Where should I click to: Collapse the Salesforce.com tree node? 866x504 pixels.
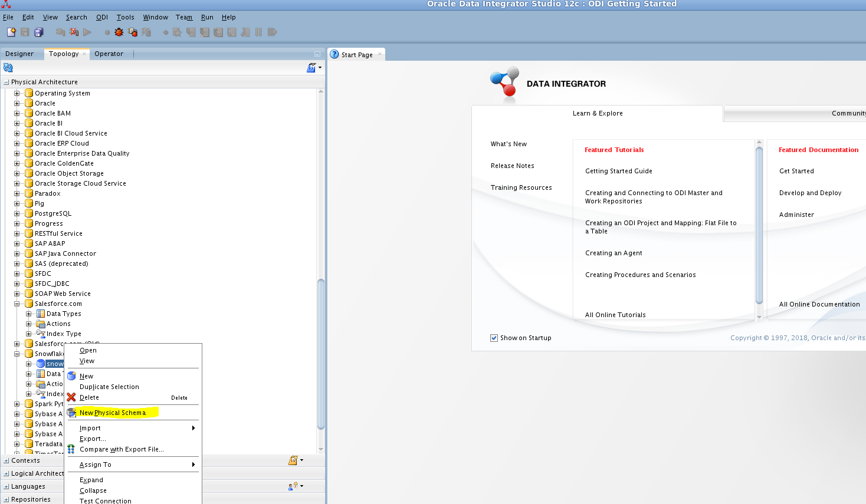(x=17, y=304)
